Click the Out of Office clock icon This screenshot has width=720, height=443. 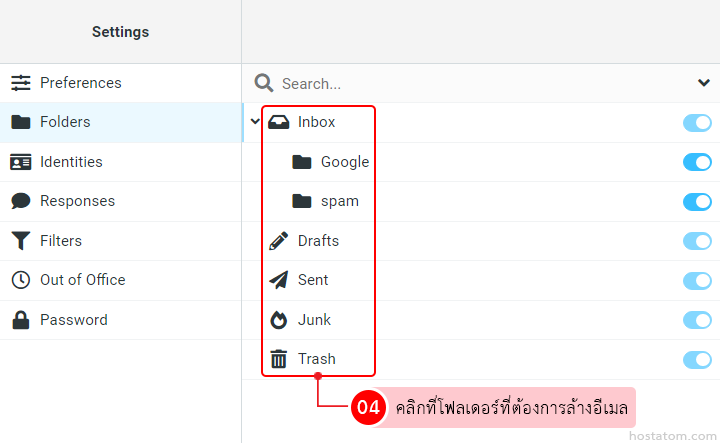coord(20,280)
